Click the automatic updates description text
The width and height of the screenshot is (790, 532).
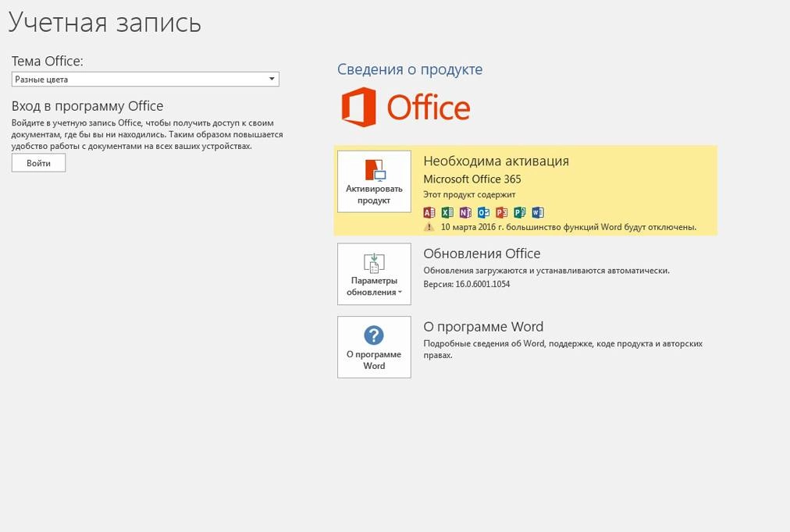546,271
